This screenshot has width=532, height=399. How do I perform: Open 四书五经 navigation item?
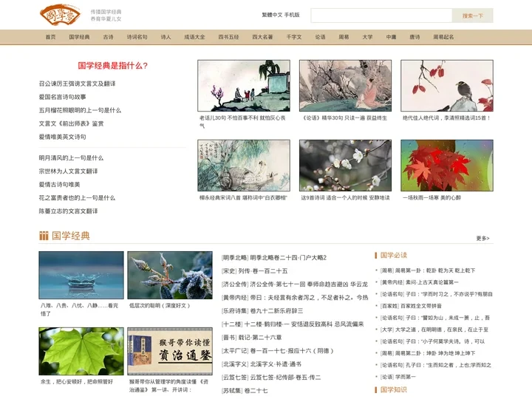click(x=228, y=37)
